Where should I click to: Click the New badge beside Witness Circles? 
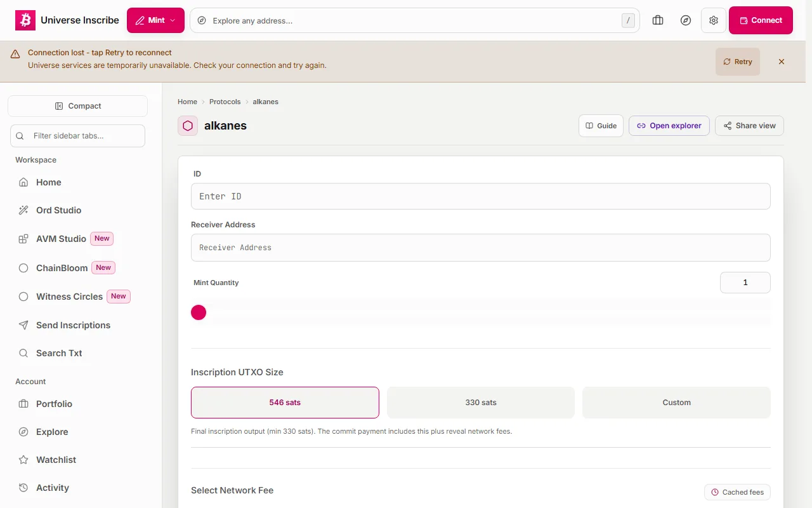(x=119, y=297)
